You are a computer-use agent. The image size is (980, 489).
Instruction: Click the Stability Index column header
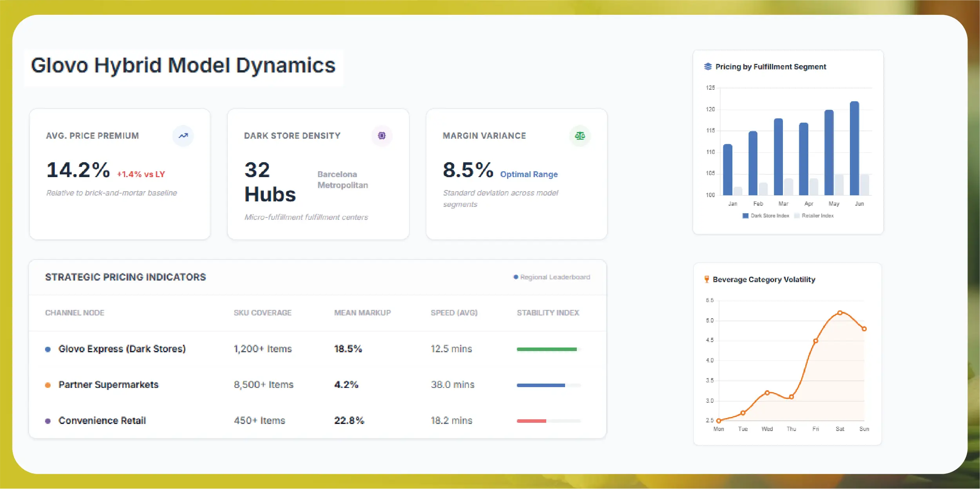[x=547, y=313]
